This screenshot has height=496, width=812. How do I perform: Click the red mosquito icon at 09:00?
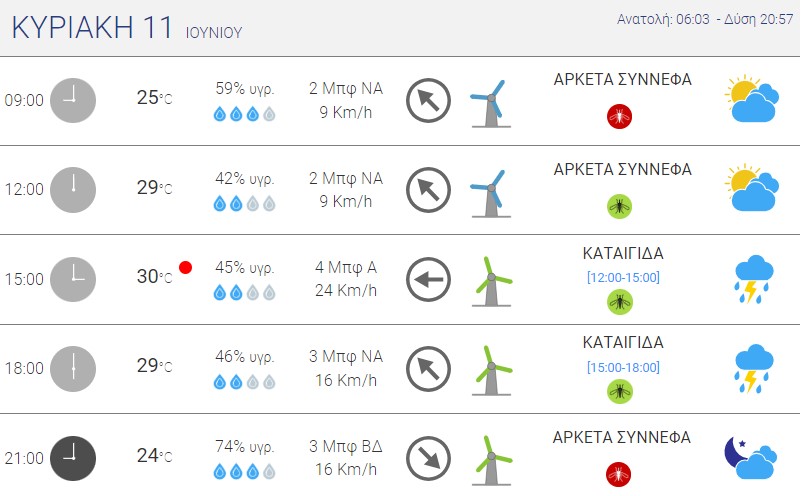[619, 116]
